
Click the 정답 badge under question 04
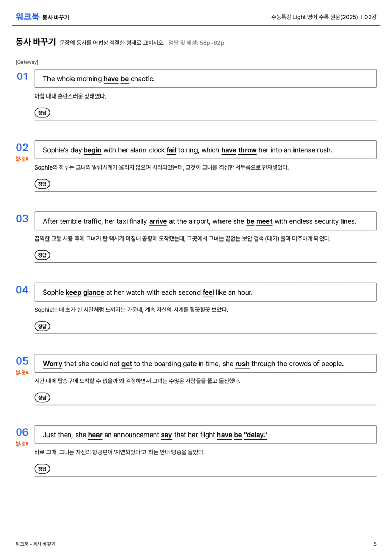coord(42,326)
